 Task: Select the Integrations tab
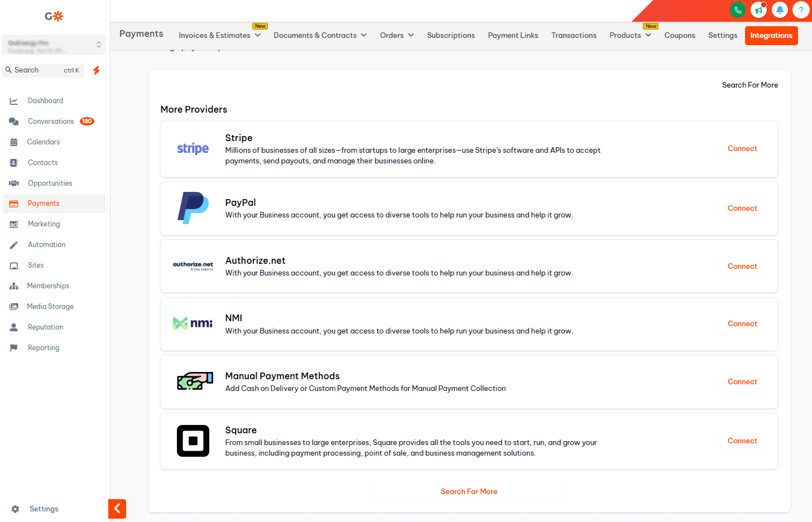click(771, 36)
